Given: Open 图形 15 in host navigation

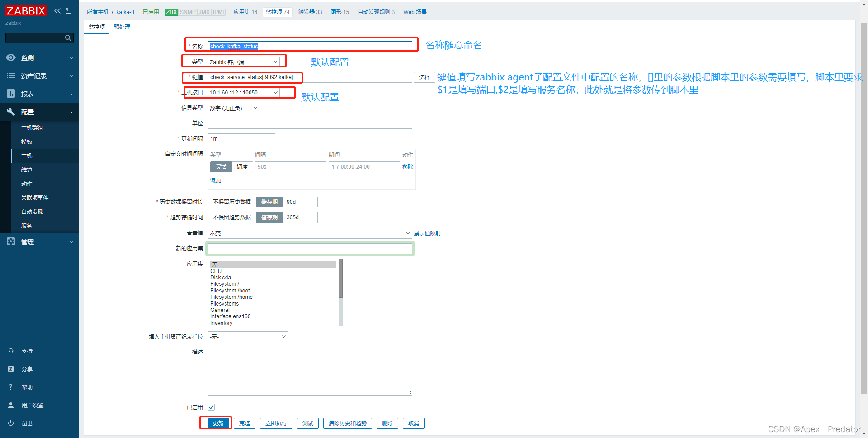Looking at the screenshot, I should coord(340,12).
